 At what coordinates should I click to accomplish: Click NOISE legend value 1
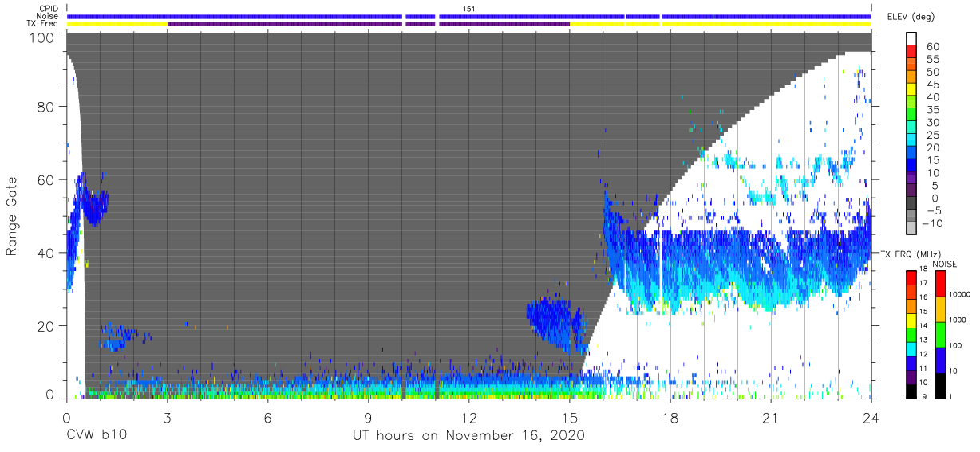pos(949,397)
